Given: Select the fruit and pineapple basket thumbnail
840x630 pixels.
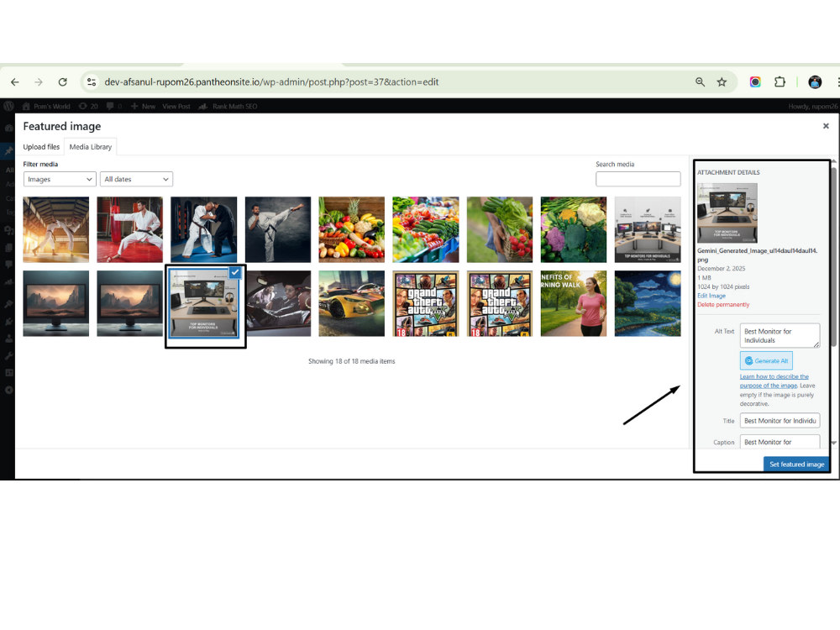Looking at the screenshot, I should click(x=351, y=229).
